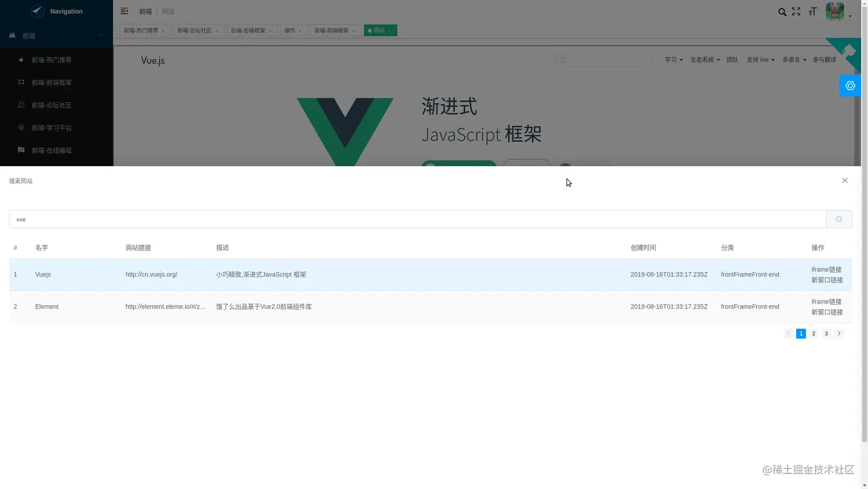
Task: Click the 网站链接 column header
Action: coord(138,248)
